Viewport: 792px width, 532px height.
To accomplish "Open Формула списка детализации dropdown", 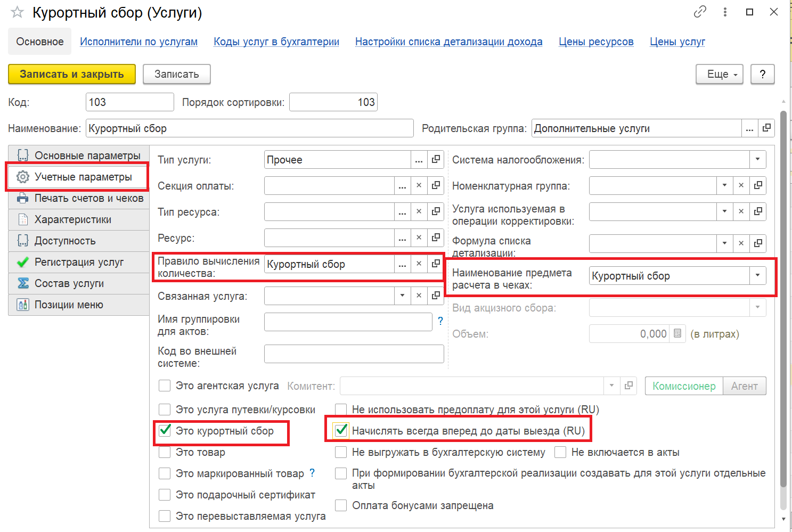I will click(x=724, y=243).
